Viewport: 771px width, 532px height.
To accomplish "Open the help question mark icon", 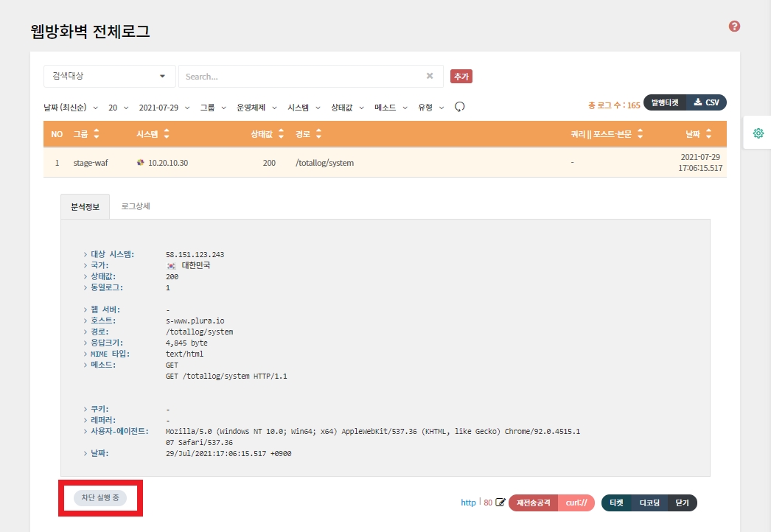I will [x=733, y=27].
